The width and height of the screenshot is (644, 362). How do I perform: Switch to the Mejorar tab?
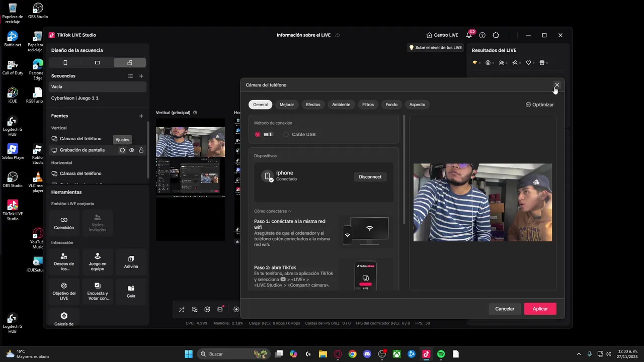(x=287, y=105)
